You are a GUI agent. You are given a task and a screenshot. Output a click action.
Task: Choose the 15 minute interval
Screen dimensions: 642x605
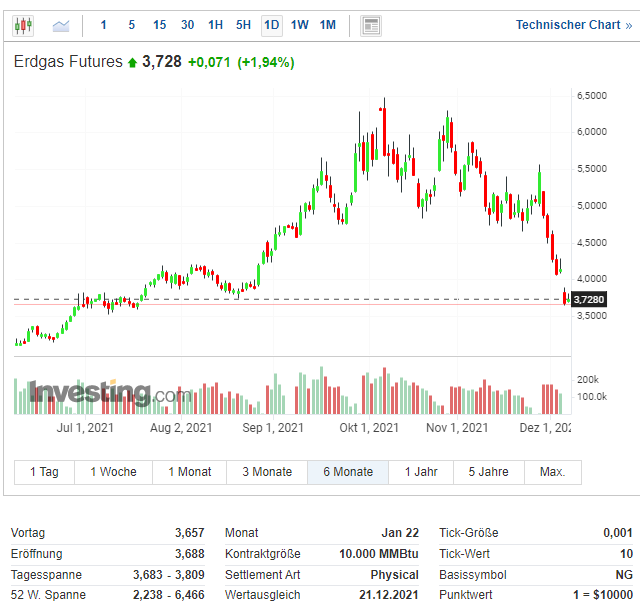click(160, 25)
